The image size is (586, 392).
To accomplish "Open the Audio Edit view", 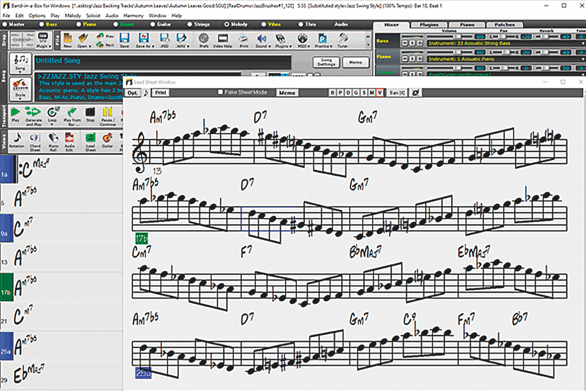I will [69, 141].
